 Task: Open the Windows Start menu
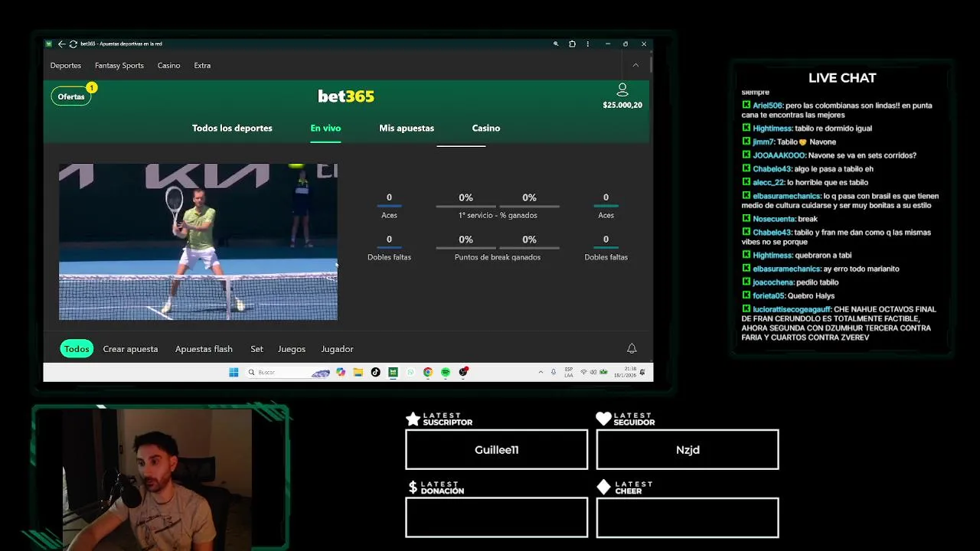(x=234, y=372)
